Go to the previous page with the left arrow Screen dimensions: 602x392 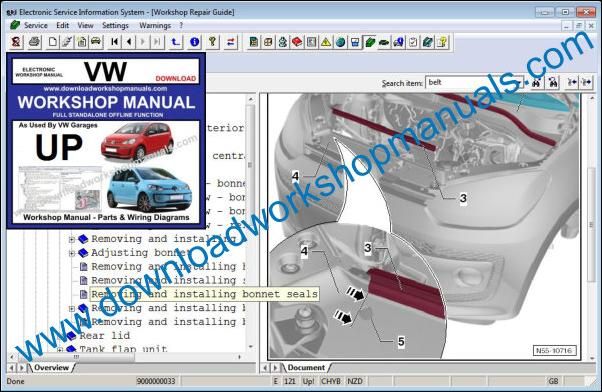(x=129, y=42)
